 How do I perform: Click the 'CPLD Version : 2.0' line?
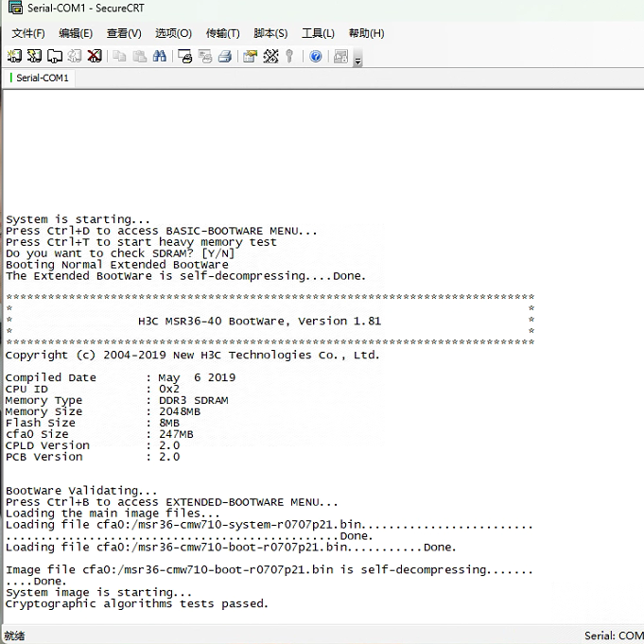[x=93, y=445]
